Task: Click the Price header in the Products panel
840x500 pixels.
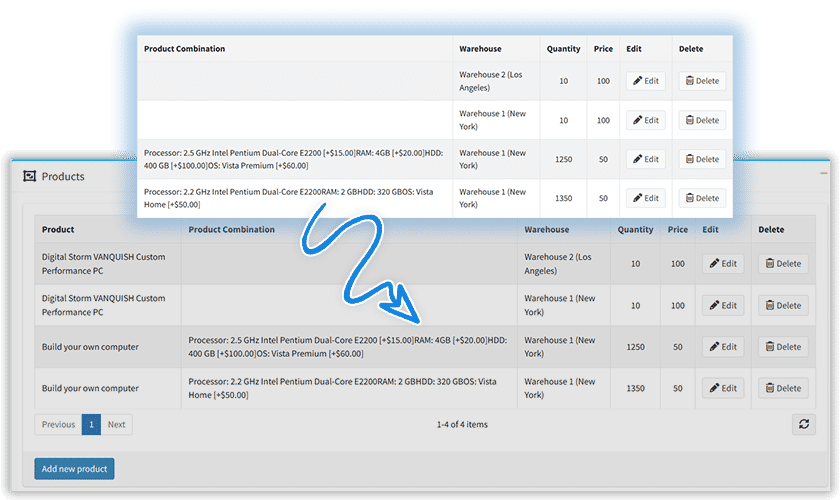Action: [x=677, y=229]
